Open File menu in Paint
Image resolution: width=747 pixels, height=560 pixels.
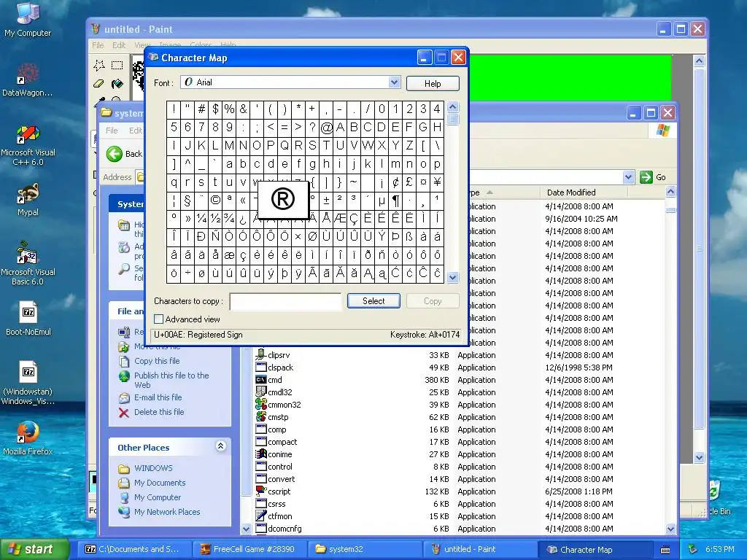click(98, 45)
